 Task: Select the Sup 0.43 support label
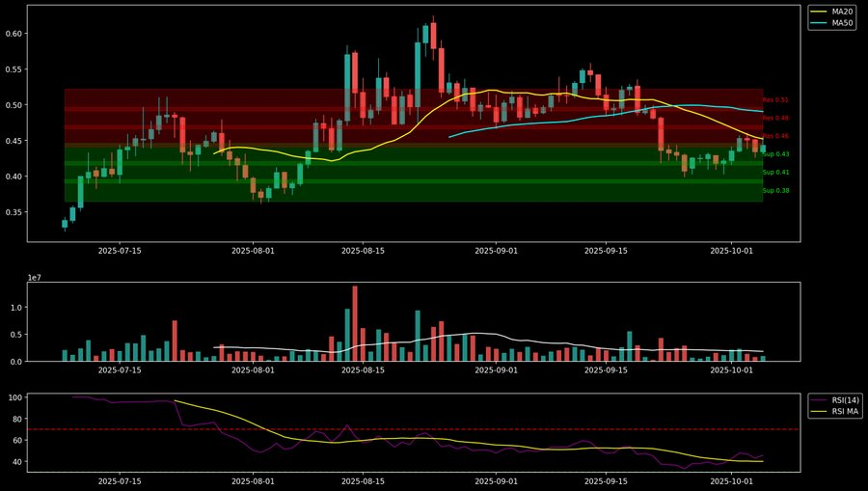[x=775, y=154]
